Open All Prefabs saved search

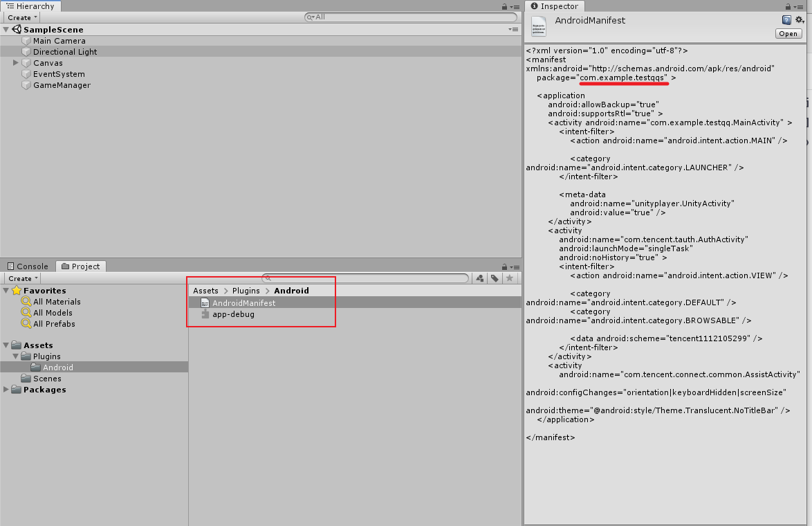click(x=55, y=324)
